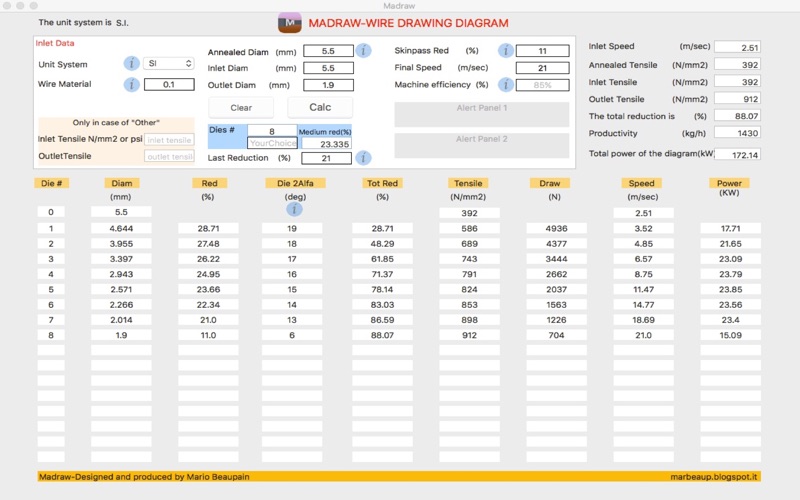
Task: Click the total reduction cell 71.37
Action: pyautogui.click(x=382, y=274)
